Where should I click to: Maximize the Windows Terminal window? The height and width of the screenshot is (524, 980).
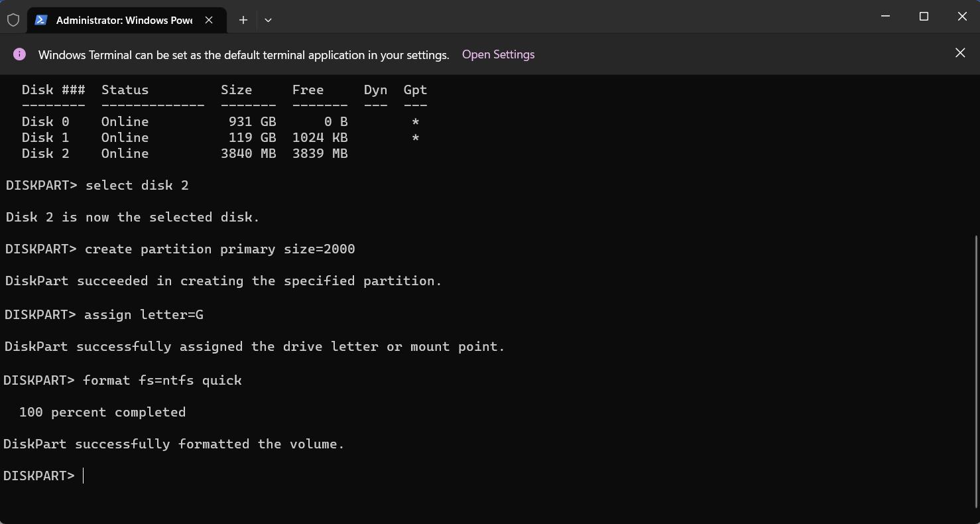coord(924,16)
